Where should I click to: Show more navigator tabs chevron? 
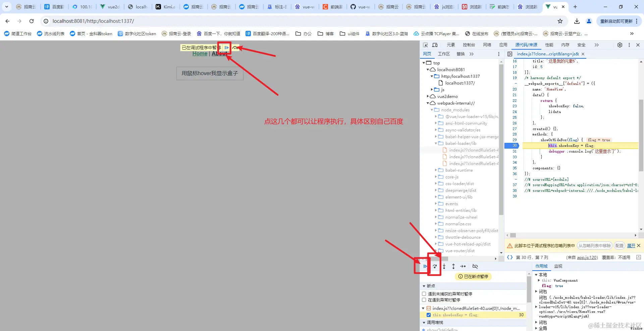(472, 54)
